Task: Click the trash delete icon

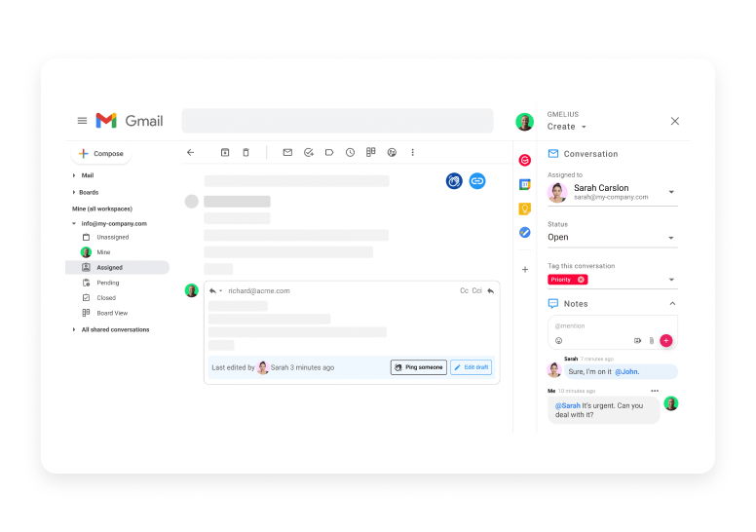Action: point(246,152)
